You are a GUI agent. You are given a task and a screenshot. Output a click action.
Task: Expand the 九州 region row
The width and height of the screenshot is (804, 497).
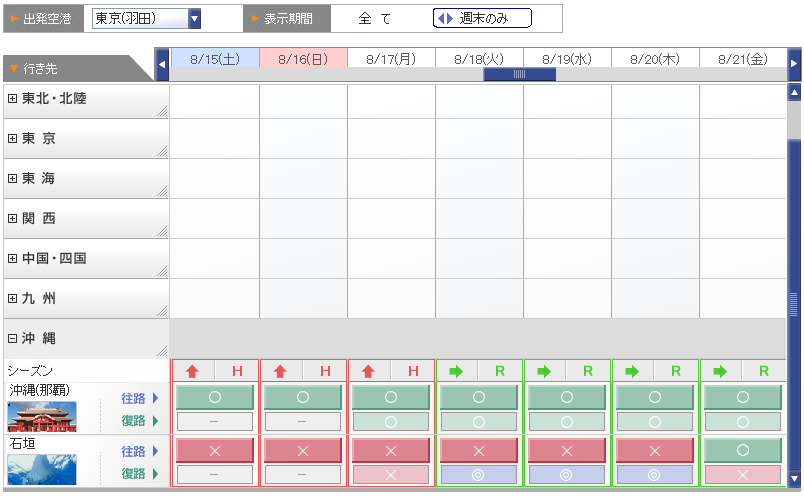12,298
